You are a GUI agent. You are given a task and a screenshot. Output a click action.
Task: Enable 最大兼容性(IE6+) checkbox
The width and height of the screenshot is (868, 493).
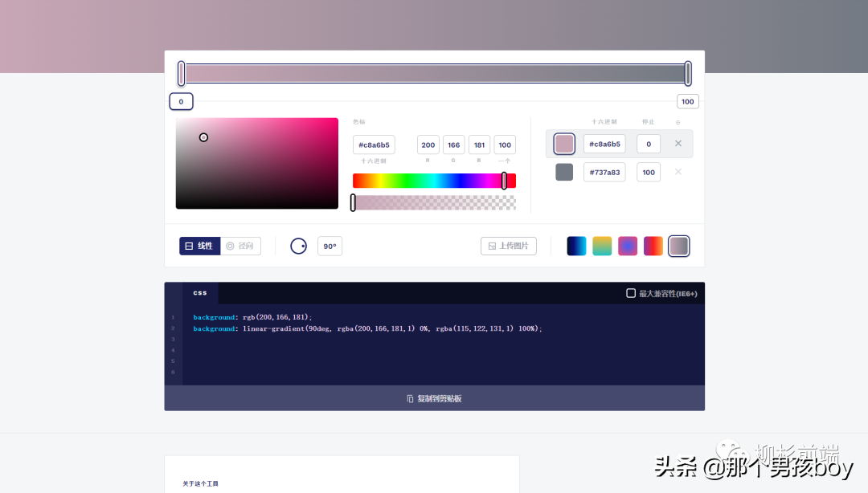click(631, 293)
